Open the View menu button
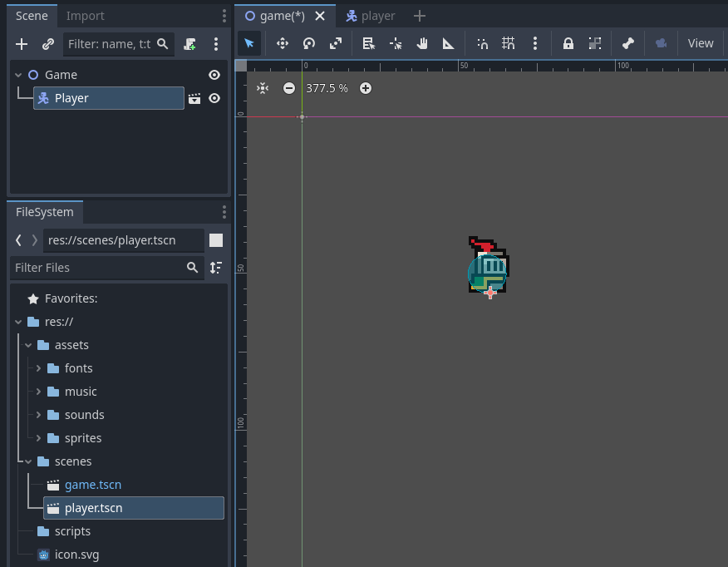The image size is (728, 567). [x=700, y=43]
